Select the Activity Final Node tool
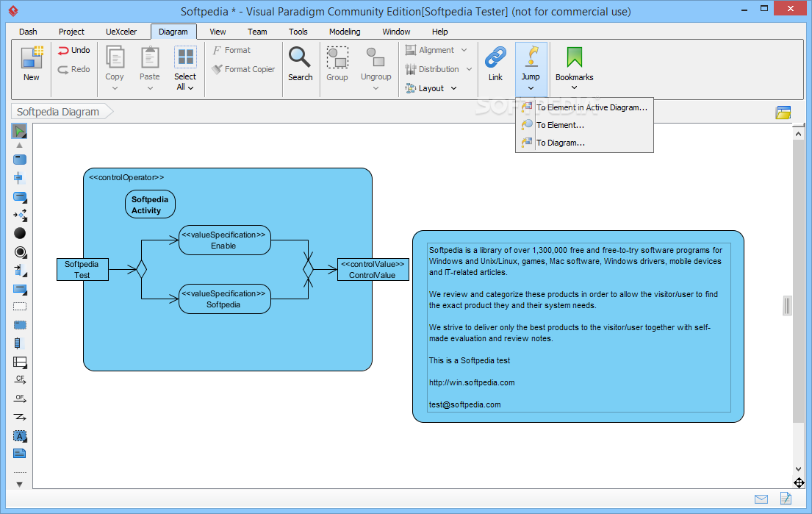 (x=20, y=252)
